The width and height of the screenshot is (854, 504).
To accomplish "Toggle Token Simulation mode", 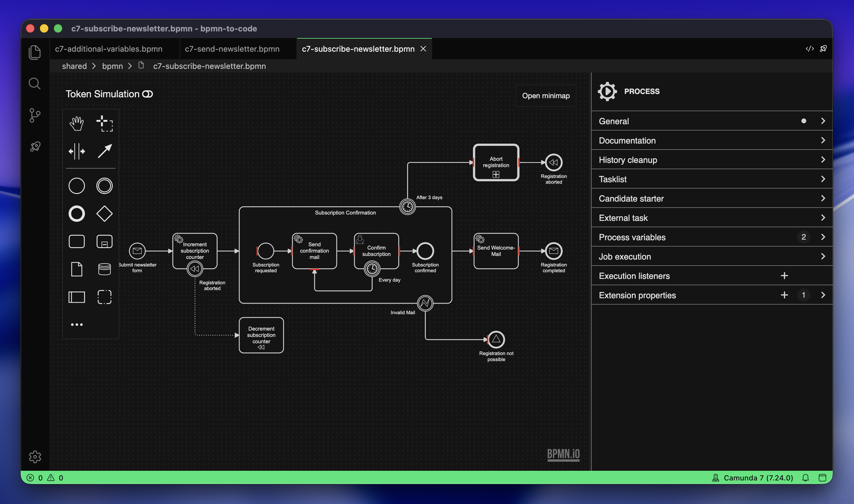I will tap(109, 94).
